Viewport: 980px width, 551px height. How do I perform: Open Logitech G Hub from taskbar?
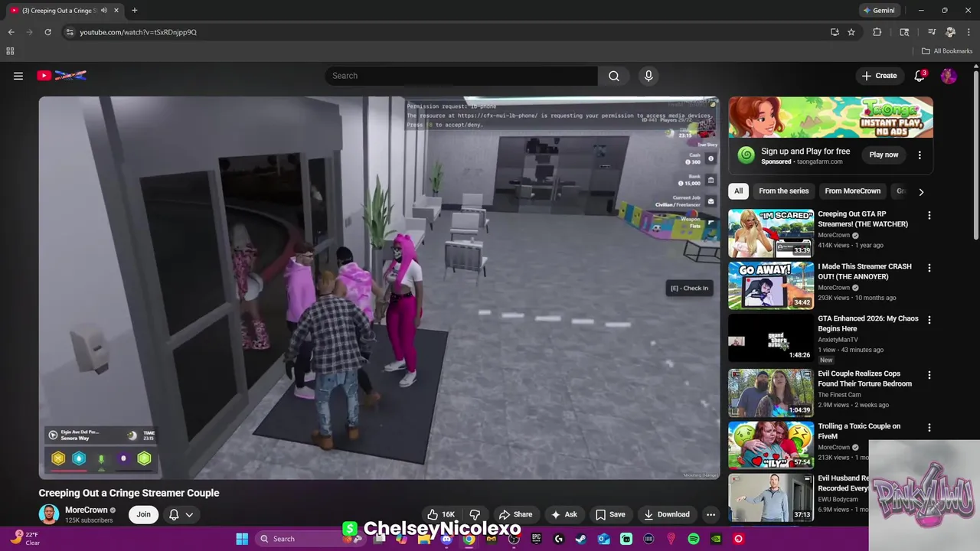558,539
